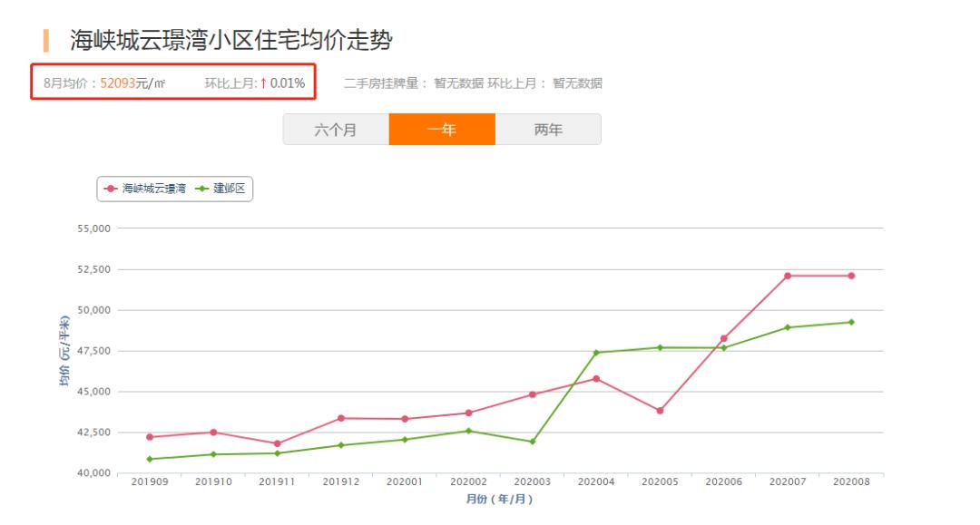Click the red data point for 202002
Screen dimensions: 980x525
468,413
